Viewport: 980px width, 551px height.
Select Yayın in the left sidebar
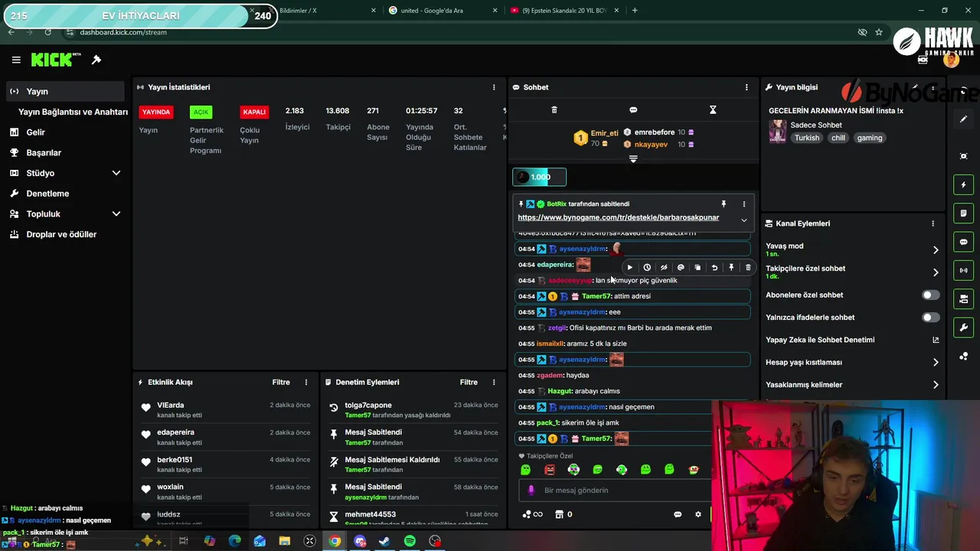point(64,91)
